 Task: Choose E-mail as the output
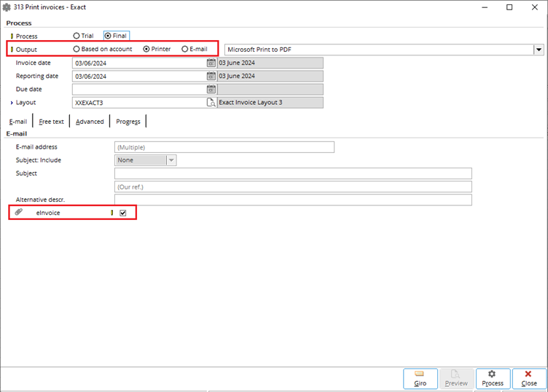pyautogui.click(x=195, y=50)
